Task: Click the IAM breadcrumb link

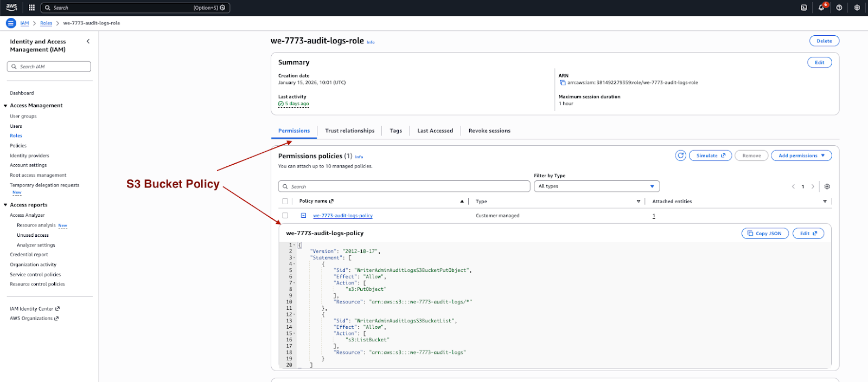Action: pos(24,23)
